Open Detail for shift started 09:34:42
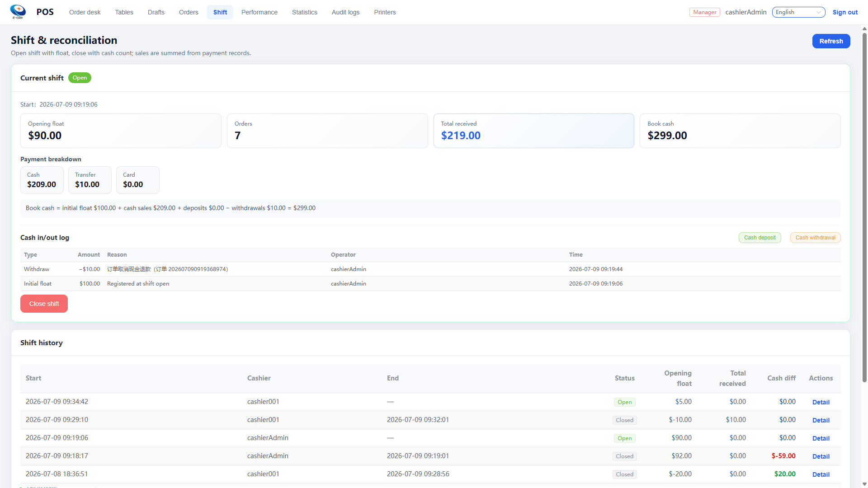Viewport: 868px width, 488px height. [x=821, y=402]
